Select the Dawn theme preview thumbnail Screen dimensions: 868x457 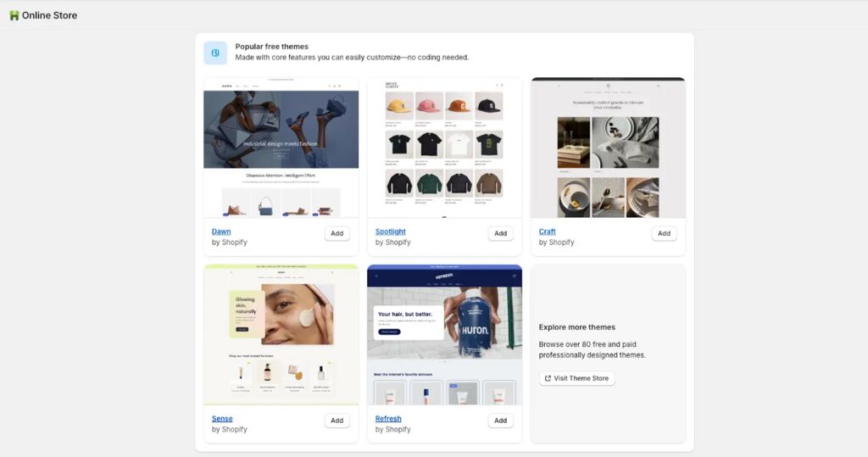pos(281,148)
